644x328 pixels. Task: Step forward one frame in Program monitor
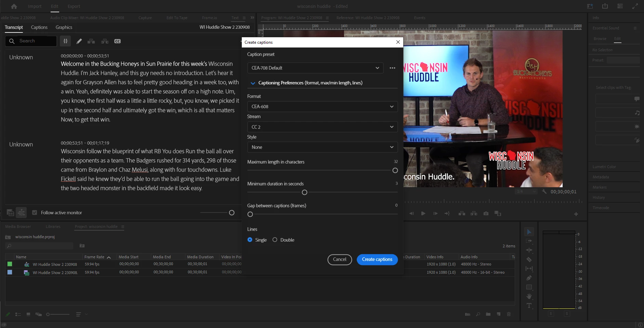pos(435,214)
